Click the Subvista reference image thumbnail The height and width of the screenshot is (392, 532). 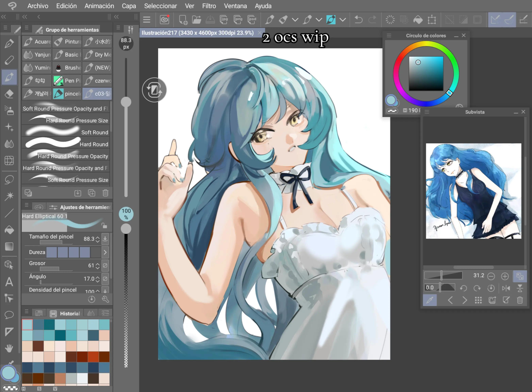click(x=473, y=191)
